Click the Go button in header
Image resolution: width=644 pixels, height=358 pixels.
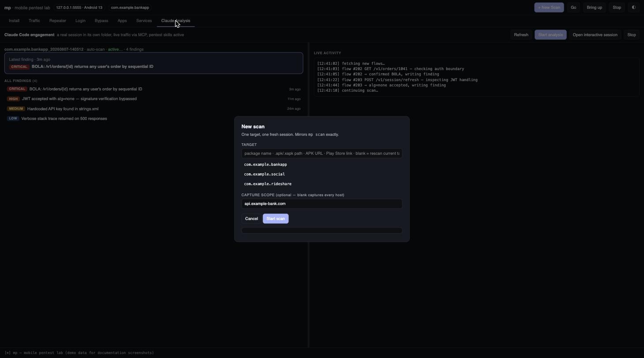[x=573, y=7]
